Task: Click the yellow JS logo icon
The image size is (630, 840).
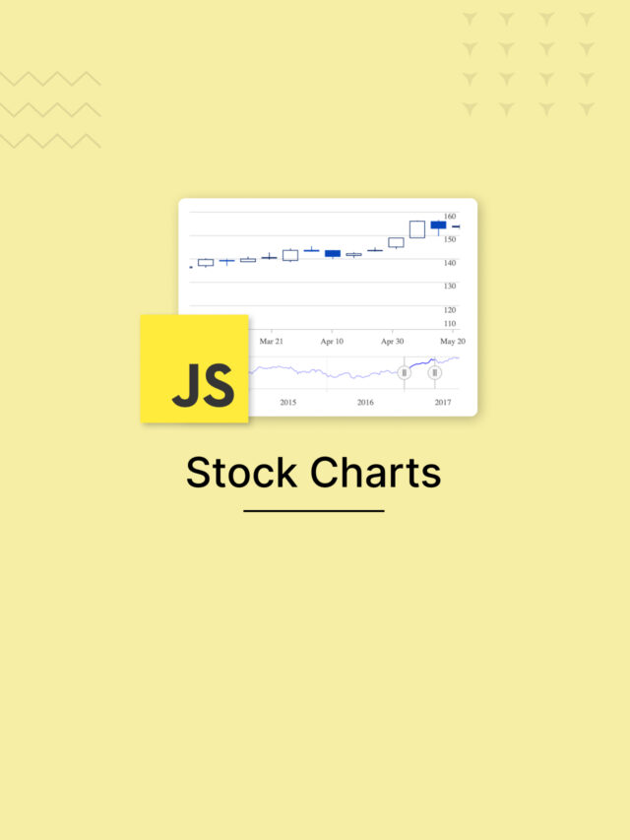Action: [194, 368]
